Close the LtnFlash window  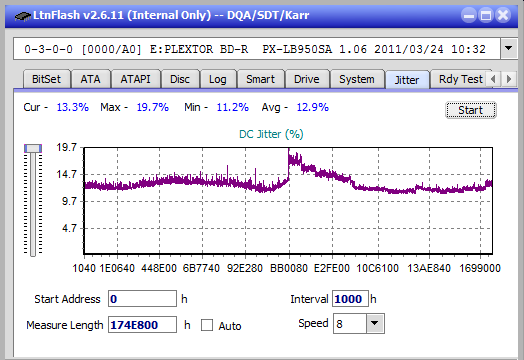(503, 15)
